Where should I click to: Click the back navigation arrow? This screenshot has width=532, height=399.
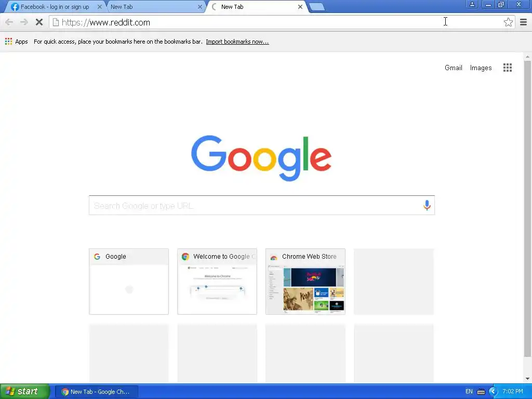(x=9, y=22)
